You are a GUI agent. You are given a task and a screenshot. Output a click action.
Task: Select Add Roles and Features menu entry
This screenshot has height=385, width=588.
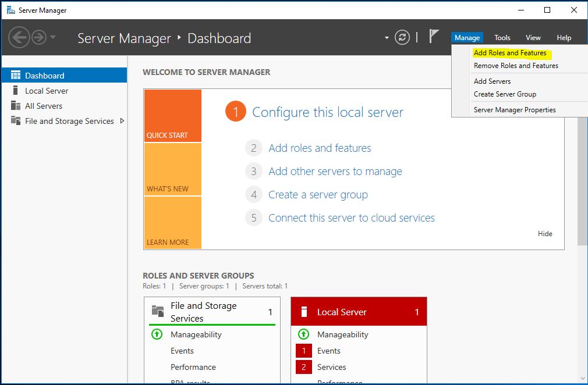coord(510,53)
